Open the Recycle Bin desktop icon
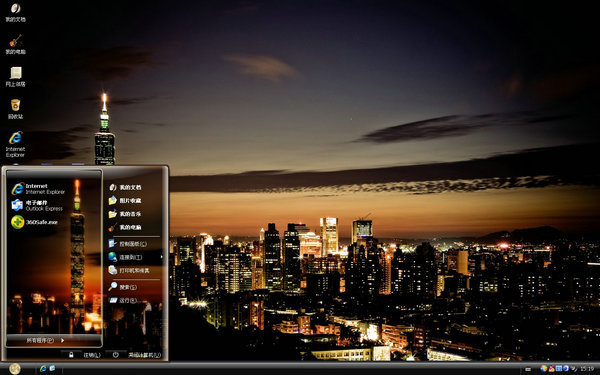This screenshot has height=375, width=600. point(15,109)
